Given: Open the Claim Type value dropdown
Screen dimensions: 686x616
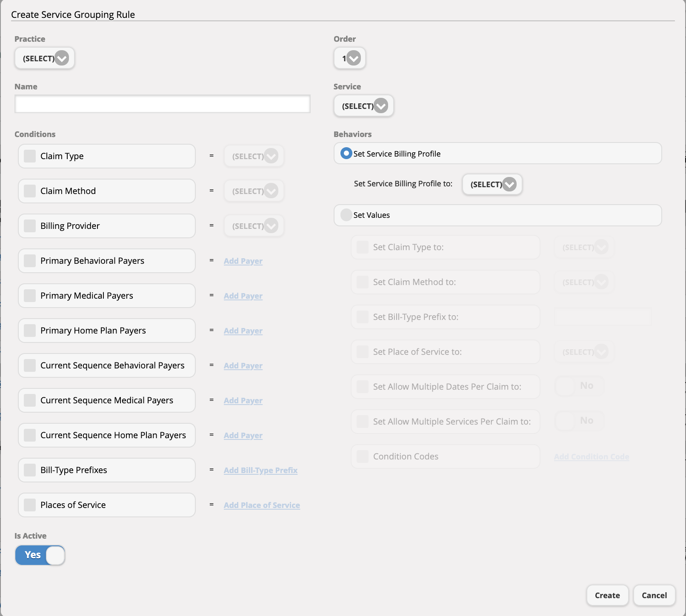Looking at the screenshot, I should coord(254,156).
